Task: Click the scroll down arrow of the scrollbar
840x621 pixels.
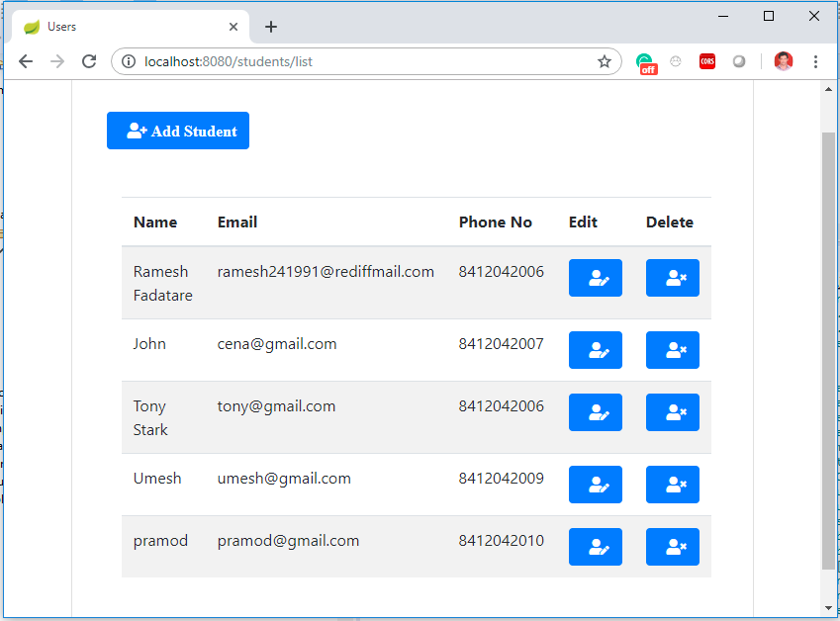Action: tap(829, 608)
